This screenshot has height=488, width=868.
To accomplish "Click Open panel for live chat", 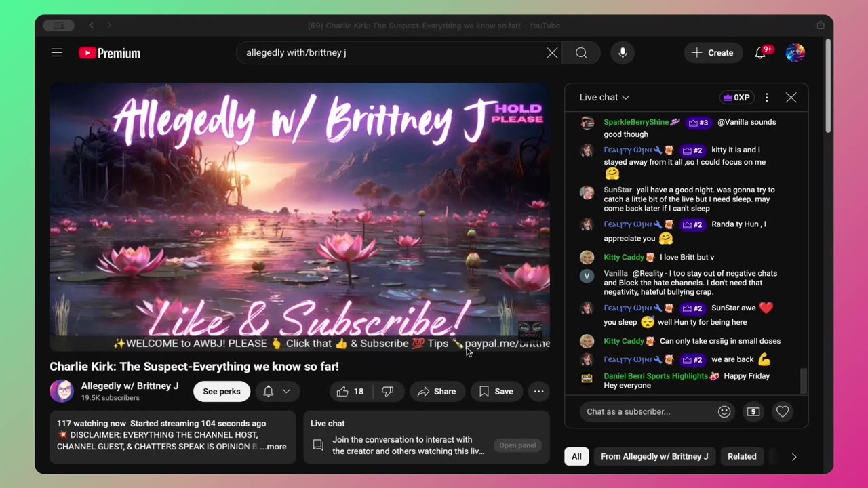I will tap(517, 445).
